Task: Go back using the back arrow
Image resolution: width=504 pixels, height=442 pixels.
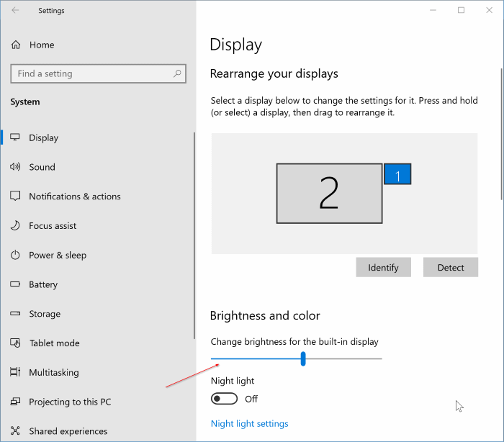Action: (15, 11)
